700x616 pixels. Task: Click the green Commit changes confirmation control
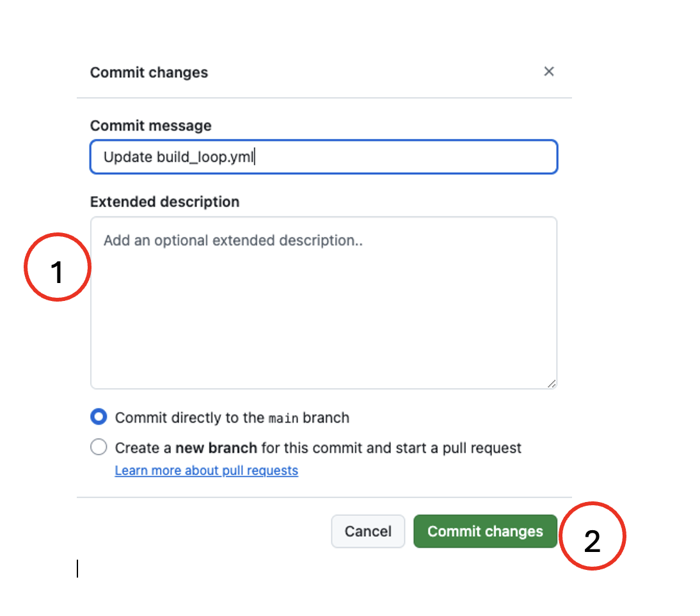[x=485, y=531]
